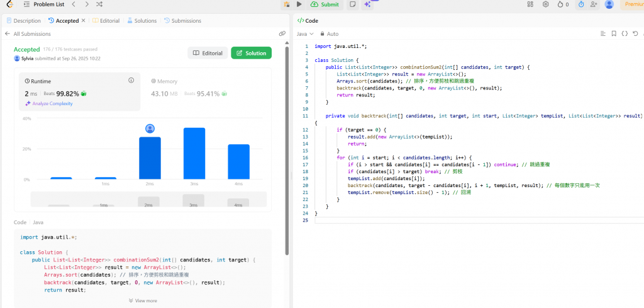Close the Accepted tab

point(84,21)
